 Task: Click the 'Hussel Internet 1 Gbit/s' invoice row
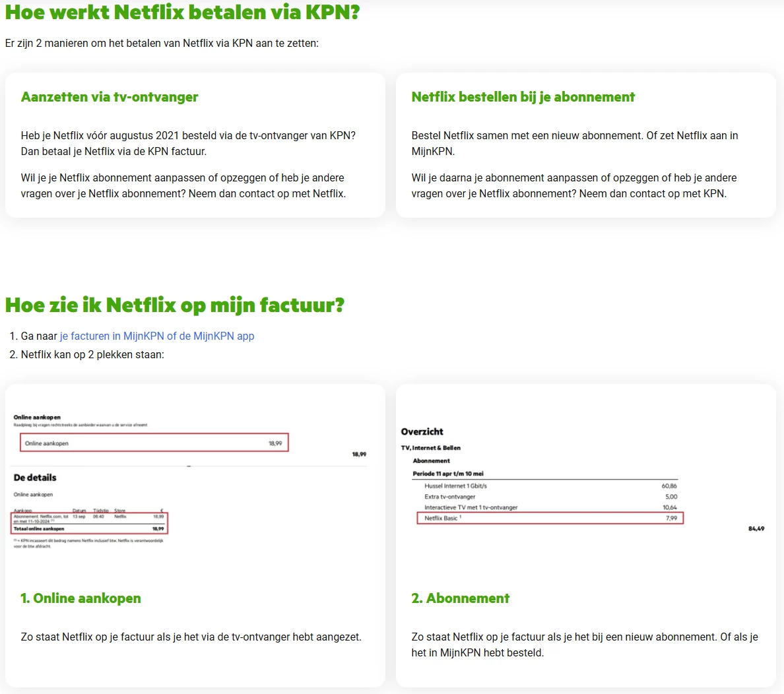pos(550,486)
